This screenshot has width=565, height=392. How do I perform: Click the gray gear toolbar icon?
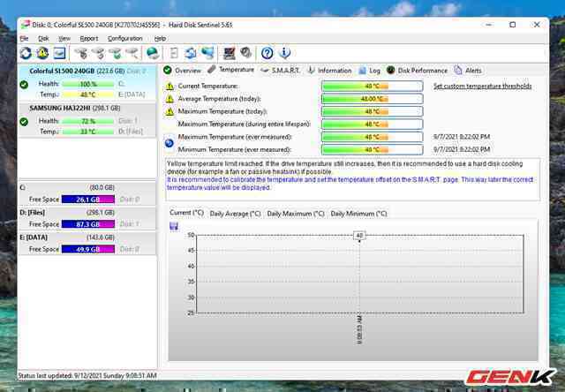(x=246, y=53)
